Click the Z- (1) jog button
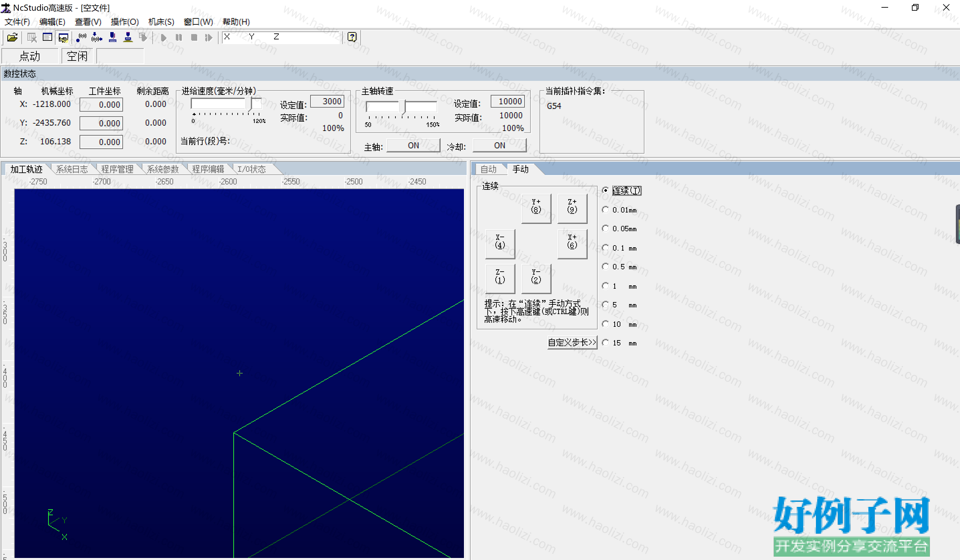This screenshot has height=560, width=960. tap(500, 279)
